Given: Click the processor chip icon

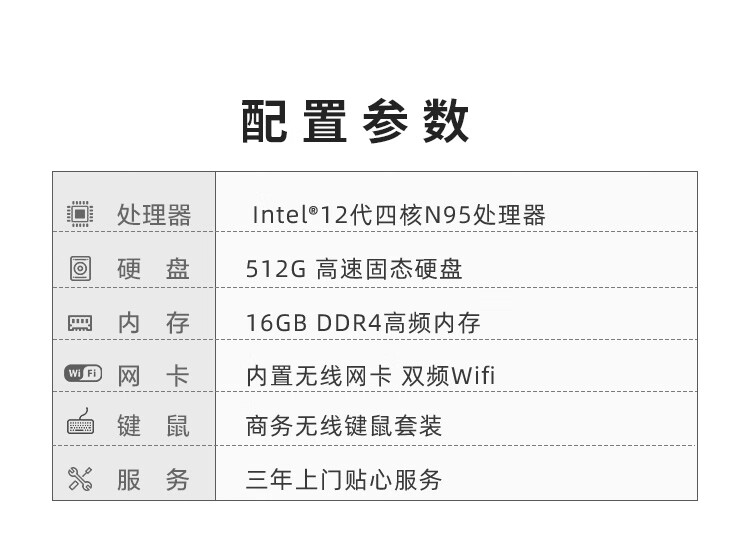Looking at the screenshot, I should click(80, 214).
